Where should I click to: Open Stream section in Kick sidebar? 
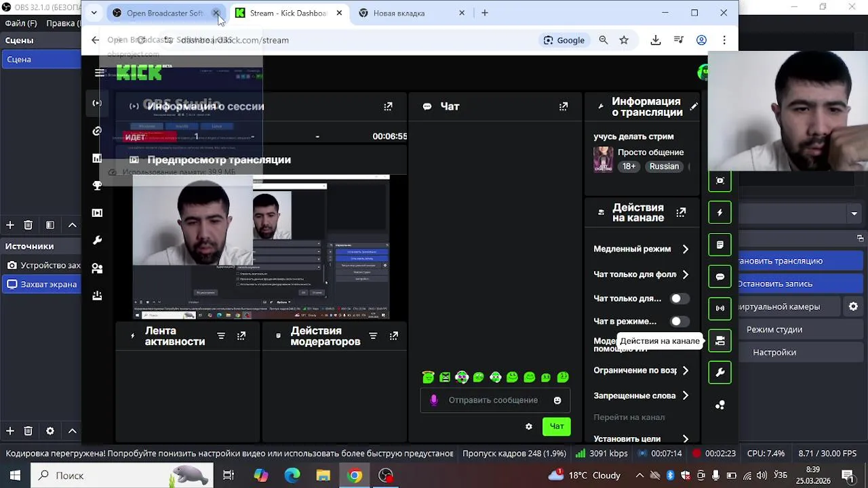coord(97,103)
